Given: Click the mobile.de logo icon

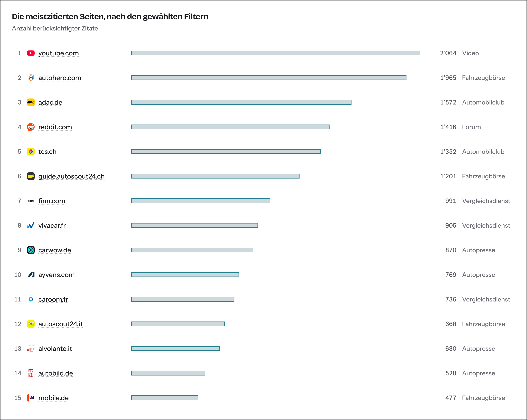Looking at the screenshot, I should (x=30, y=398).
